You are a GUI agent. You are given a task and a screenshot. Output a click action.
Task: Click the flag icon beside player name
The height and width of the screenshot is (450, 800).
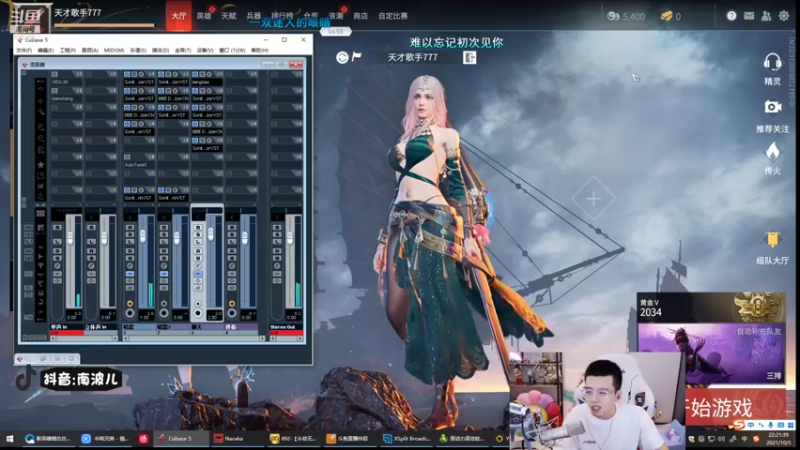coord(356,57)
